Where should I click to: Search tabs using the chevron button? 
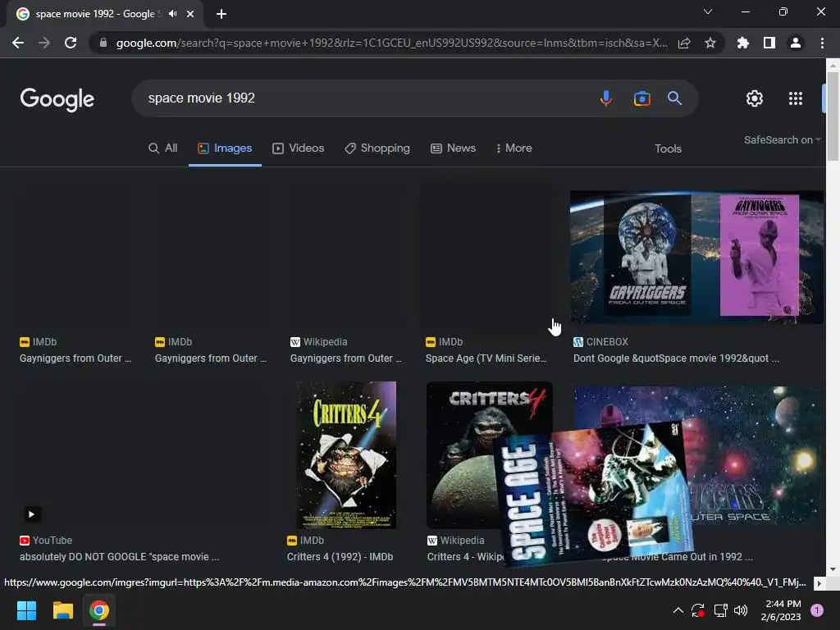[708, 11]
